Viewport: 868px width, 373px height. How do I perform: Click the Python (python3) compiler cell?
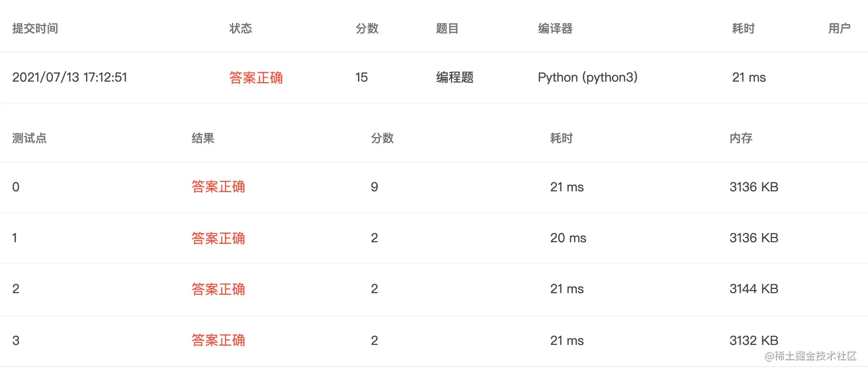[x=588, y=77]
